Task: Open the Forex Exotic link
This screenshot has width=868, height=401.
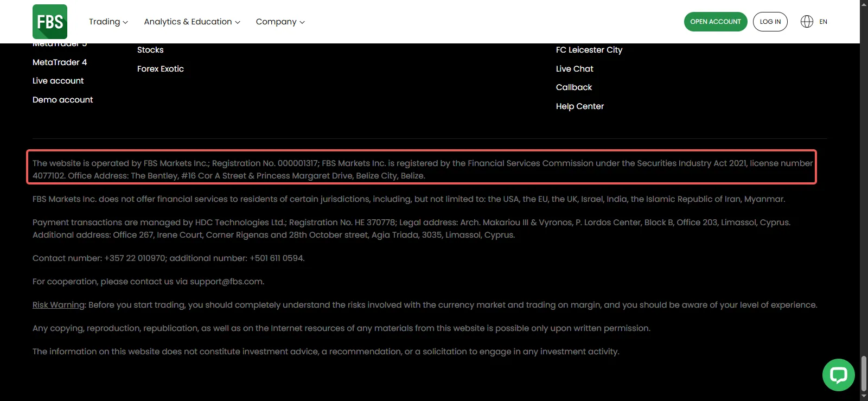Action: (x=161, y=69)
